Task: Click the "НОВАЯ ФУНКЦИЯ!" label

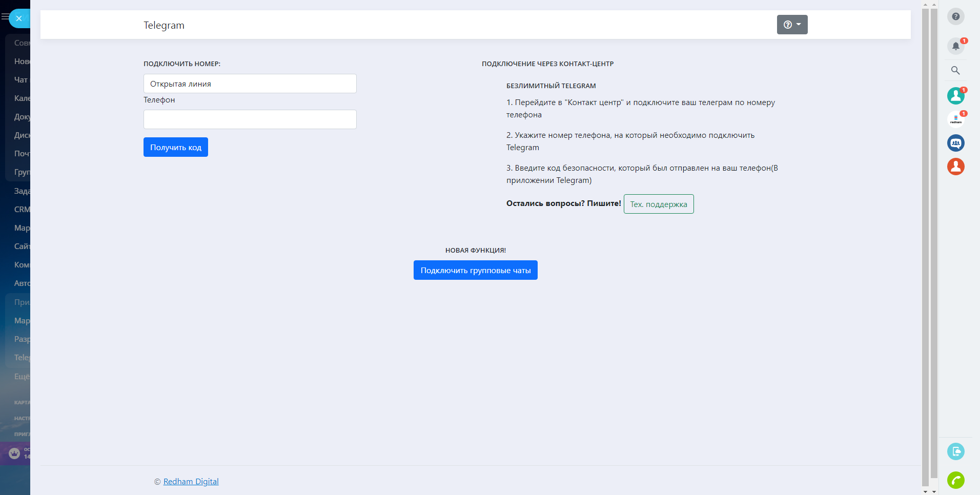Action: click(x=476, y=251)
